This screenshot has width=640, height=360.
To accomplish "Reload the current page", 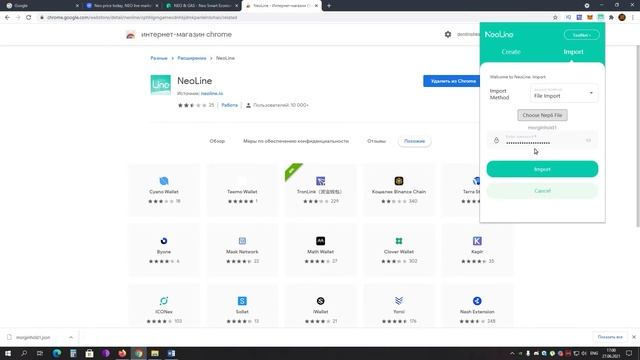I will (29, 18).
